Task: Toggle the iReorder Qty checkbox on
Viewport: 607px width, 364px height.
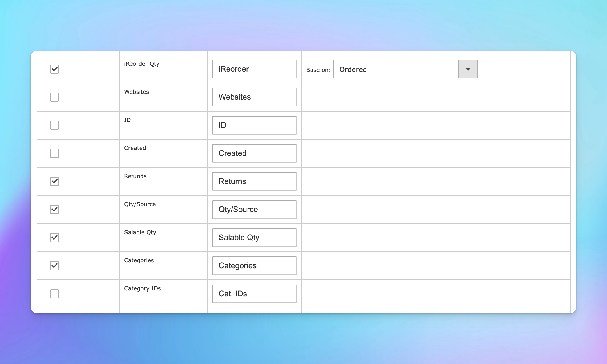Action: 54,69
